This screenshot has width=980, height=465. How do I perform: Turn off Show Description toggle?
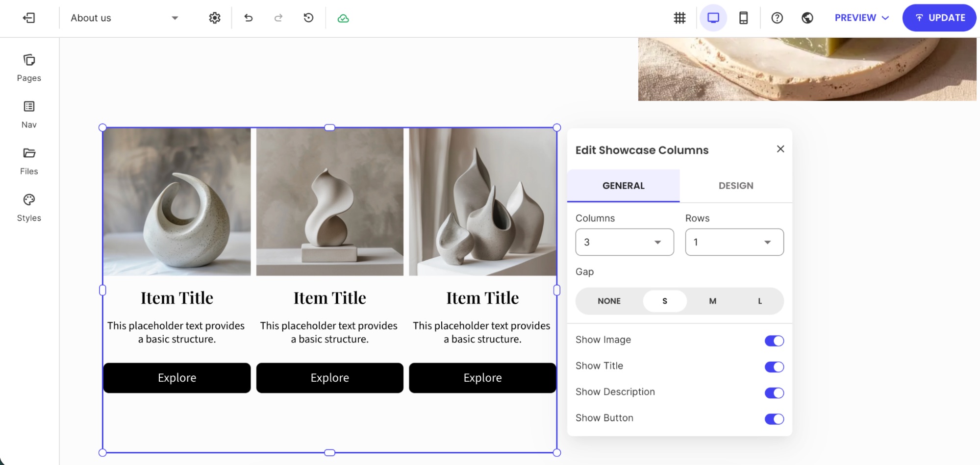[x=774, y=392]
